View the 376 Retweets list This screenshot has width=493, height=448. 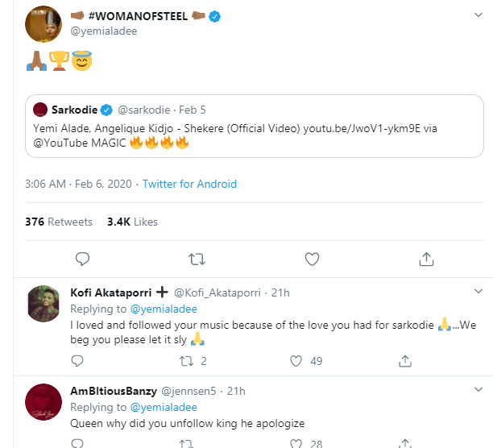click(59, 222)
